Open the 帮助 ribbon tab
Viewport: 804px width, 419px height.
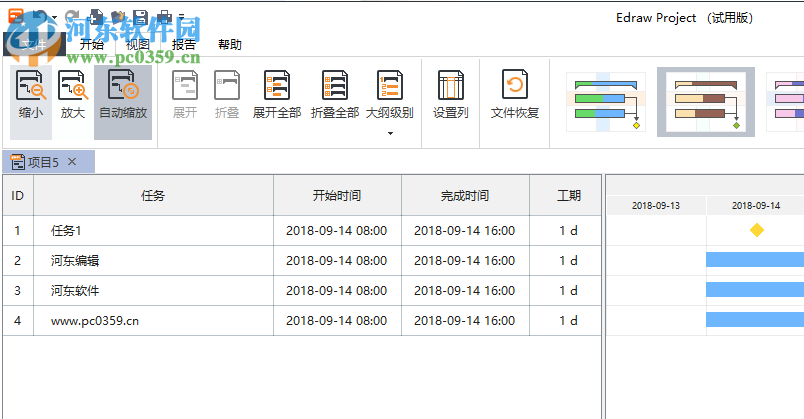click(x=230, y=45)
